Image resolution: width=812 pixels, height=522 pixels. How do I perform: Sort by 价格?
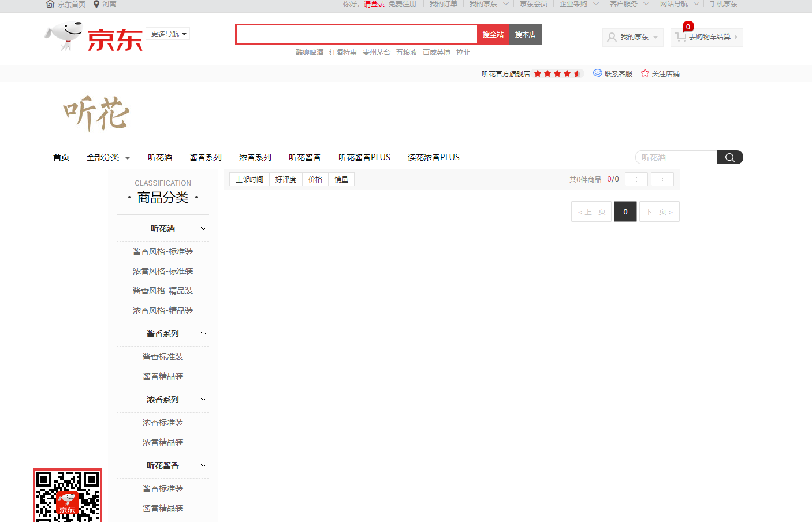(x=315, y=179)
